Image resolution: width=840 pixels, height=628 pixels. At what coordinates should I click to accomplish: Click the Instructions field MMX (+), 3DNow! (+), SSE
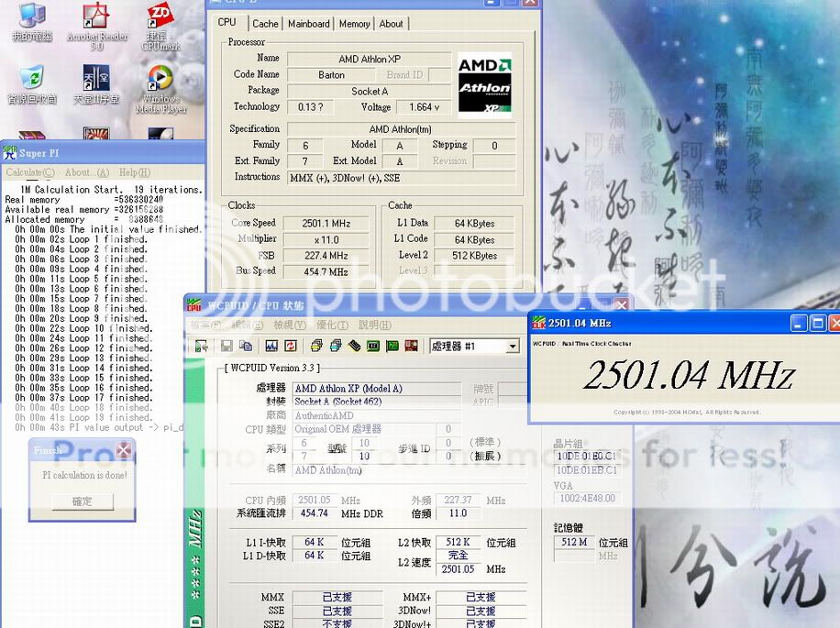[x=402, y=178]
